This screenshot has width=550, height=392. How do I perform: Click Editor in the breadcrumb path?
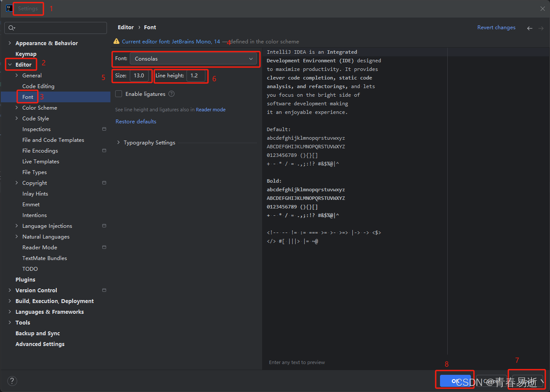coord(125,27)
